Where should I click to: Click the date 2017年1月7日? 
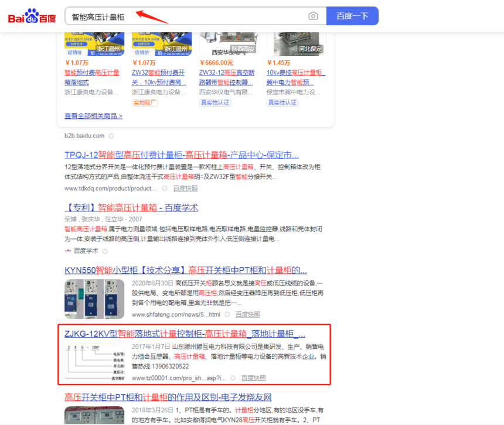click(151, 347)
